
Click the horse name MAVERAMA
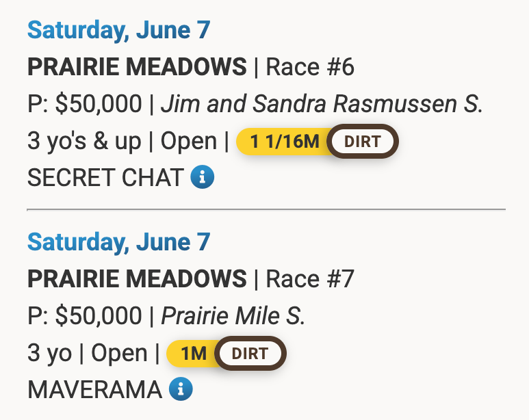coord(94,390)
